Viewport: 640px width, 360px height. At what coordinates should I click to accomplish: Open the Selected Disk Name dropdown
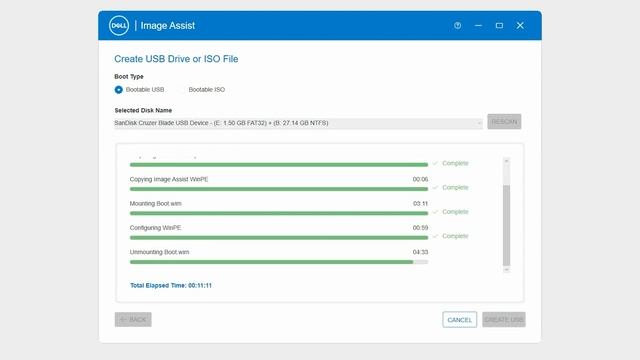[x=298, y=123]
